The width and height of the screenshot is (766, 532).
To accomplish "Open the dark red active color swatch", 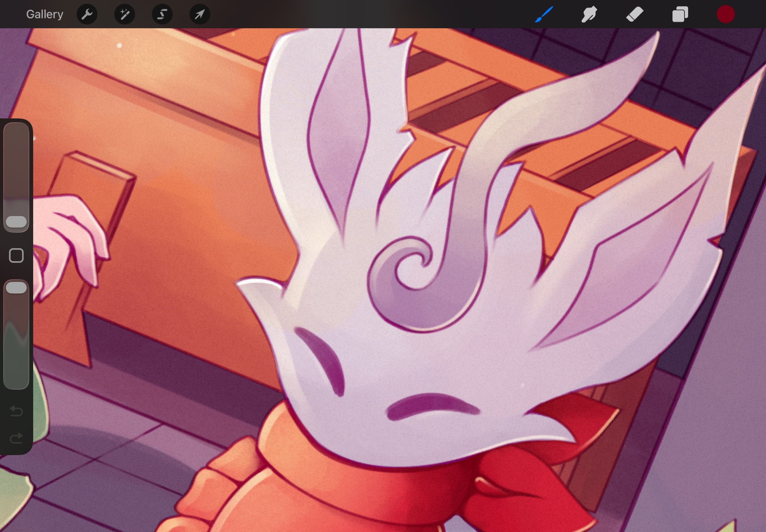I will (725, 15).
